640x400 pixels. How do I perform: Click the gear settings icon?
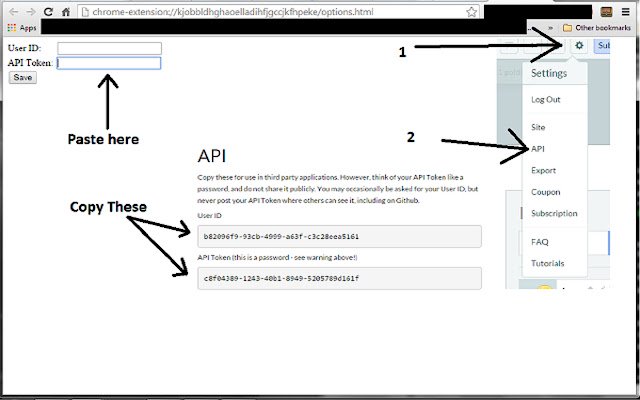pos(579,45)
